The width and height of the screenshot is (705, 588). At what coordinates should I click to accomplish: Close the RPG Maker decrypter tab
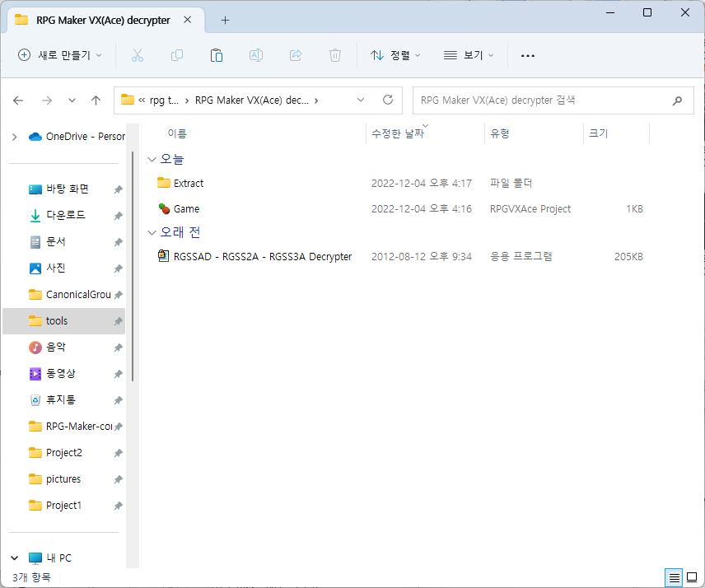point(188,20)
